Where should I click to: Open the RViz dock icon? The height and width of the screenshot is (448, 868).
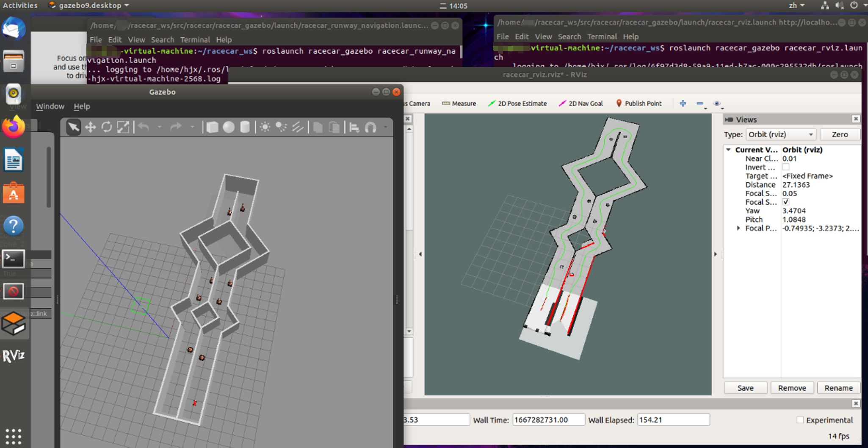[x=14, y=356]
